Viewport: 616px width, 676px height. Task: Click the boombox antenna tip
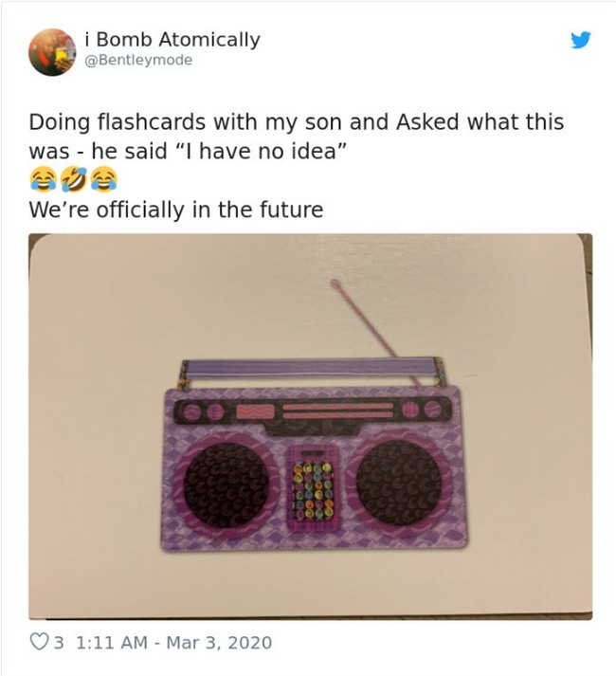[x=335, y=283]
